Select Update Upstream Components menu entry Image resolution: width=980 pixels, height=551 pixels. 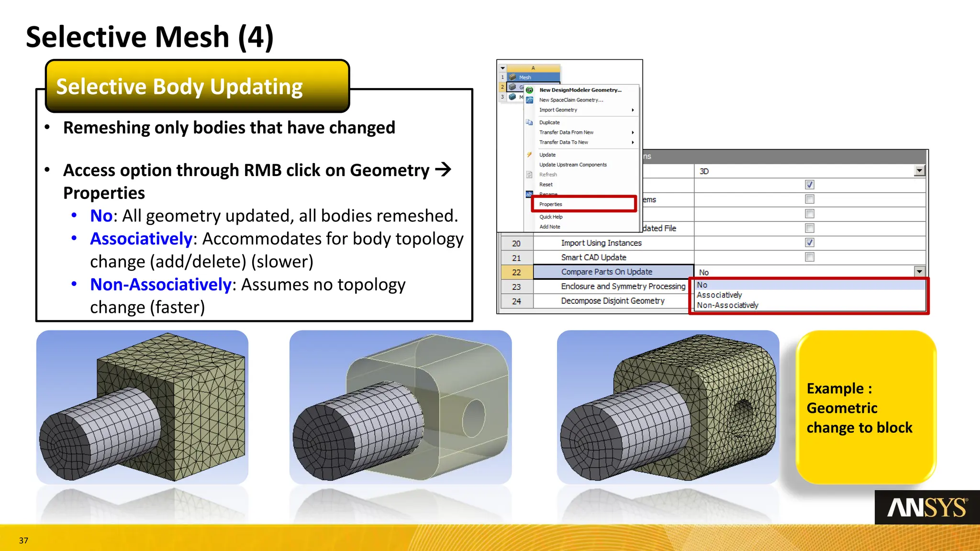coord(573,165)
